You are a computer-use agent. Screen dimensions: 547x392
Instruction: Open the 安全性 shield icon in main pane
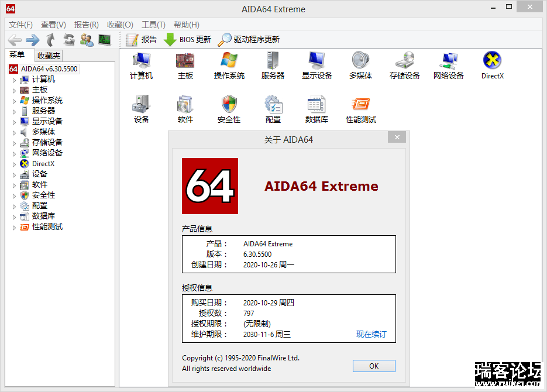point(229,109)
